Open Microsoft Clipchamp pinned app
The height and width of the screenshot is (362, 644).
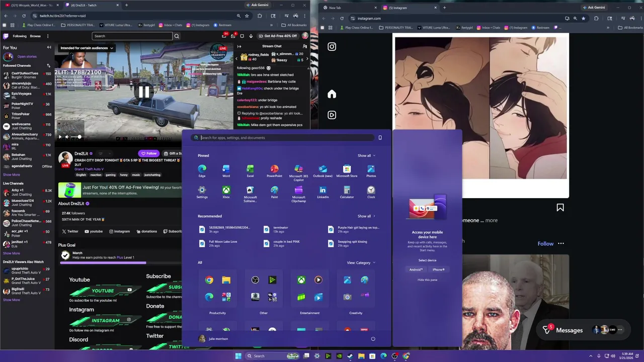click(298, 194)
